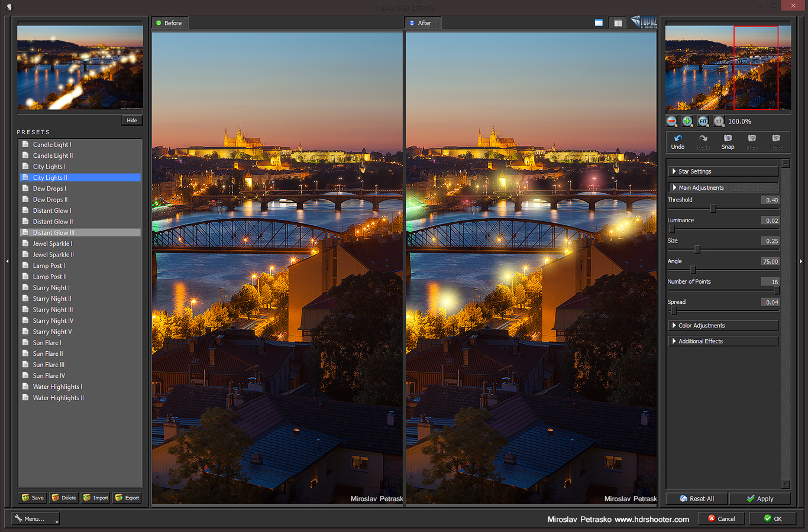Click the Threshold slider handle
The height and width of the screenshot is (532, 808).
(713, 209)
